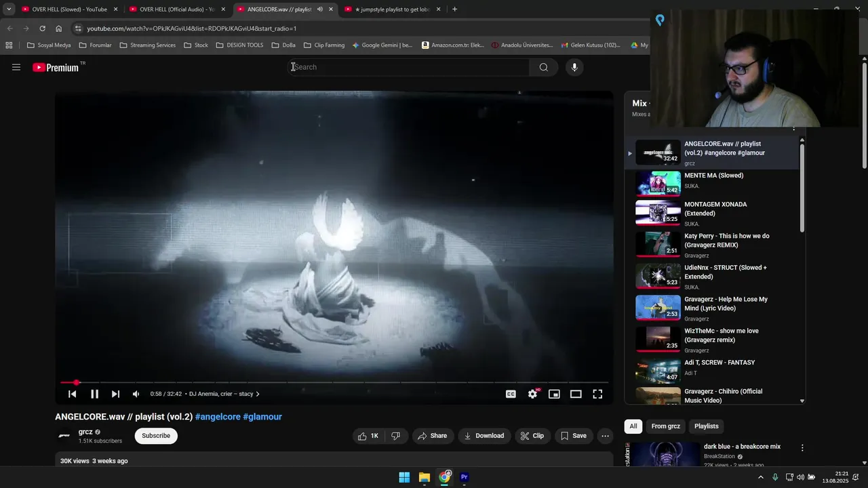The height and width of the screenshot is (488, 868).
Task: Go to browser home page
Action: (x=59, y=28)
